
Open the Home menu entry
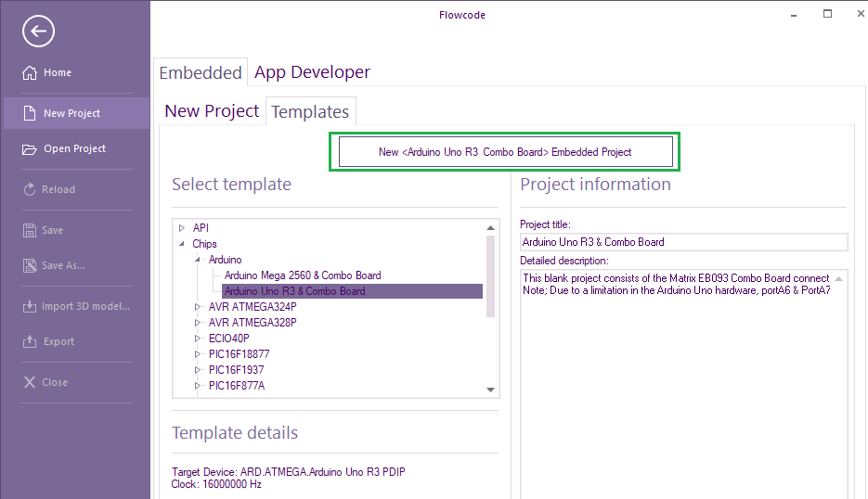click(58, 72)
